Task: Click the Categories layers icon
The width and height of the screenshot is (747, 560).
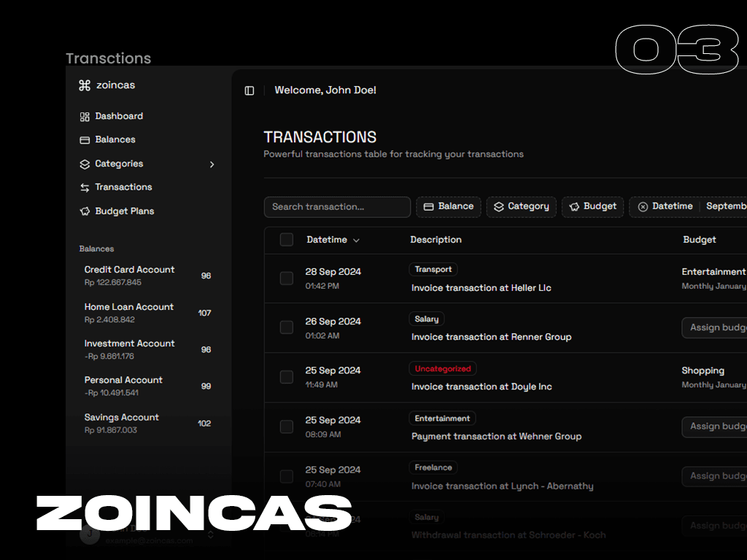Action: click(85, 164)
